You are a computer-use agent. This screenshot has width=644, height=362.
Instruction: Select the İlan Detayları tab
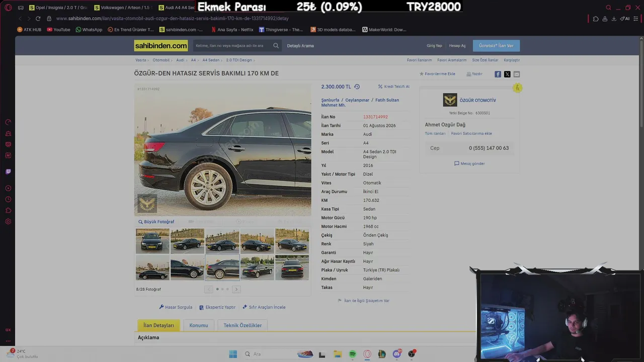click(158, 325)
